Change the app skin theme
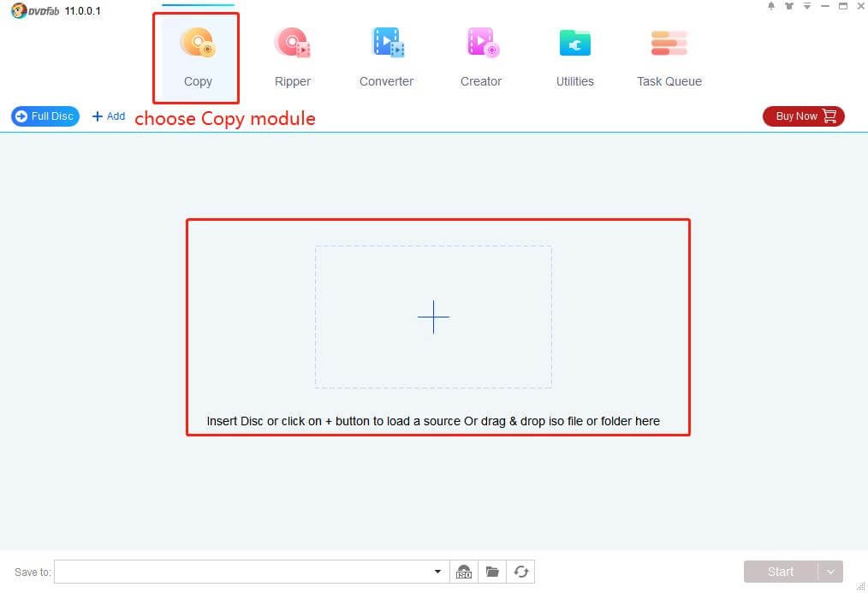Image resolution: width=868 pixels, height=593 pixels. [788, 7]
